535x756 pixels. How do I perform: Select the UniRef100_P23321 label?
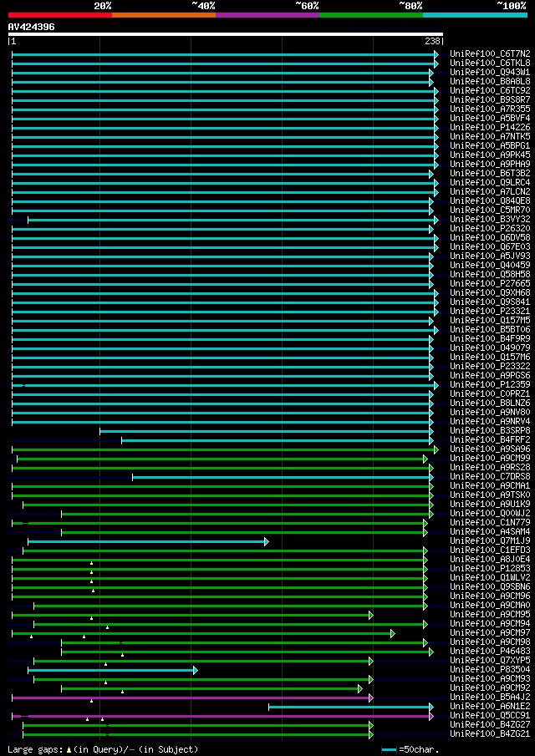click(490, 311)
